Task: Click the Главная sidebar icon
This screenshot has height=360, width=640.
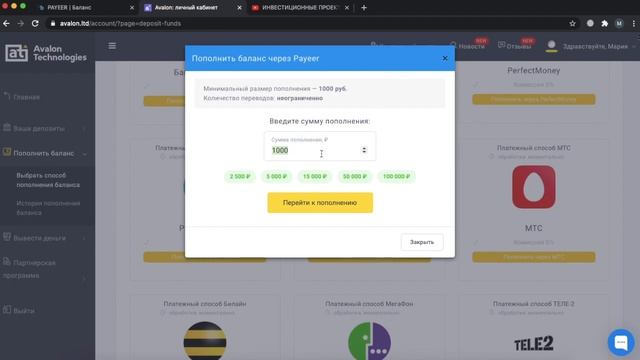Action: 7,96
